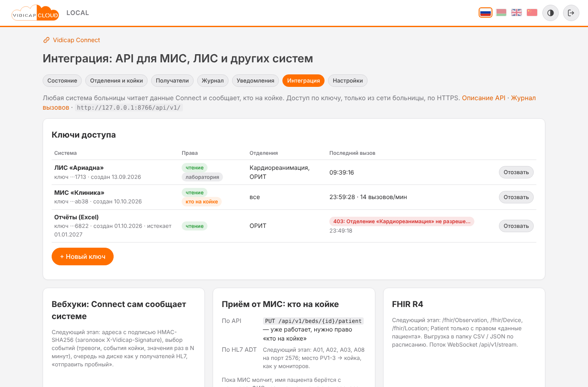Click the Vidicap Cloud logo
This screenshot has width=588, height=387.
pyautogui.click(x=35, y=13)
